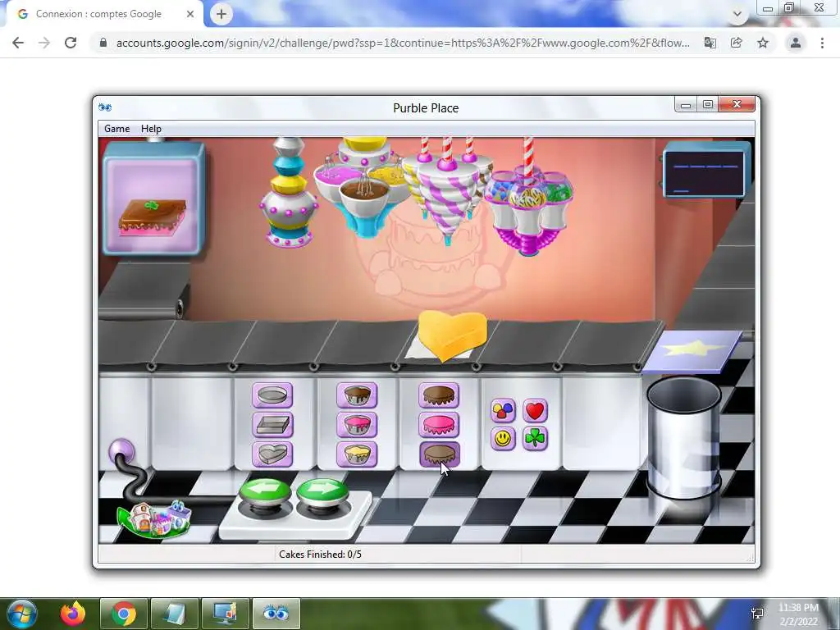Screen dimensions: 840x630
Task: Open the Help menu
Action: 151,129
